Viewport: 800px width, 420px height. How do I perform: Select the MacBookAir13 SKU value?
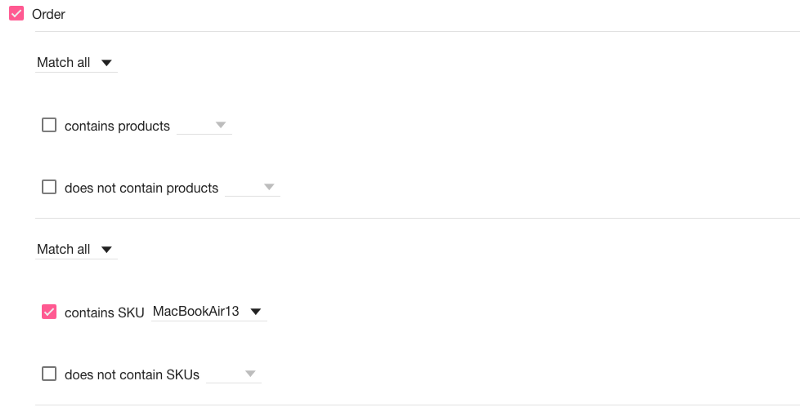[196, 311]
